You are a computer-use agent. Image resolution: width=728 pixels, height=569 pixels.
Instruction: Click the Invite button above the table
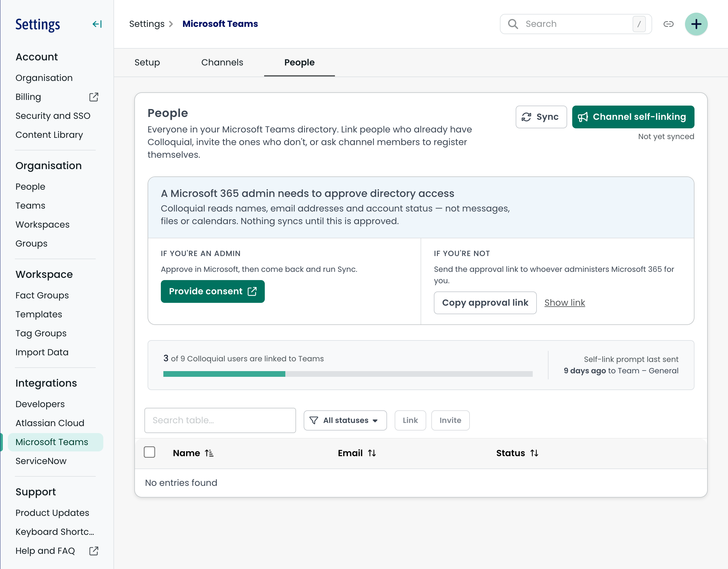450,420
